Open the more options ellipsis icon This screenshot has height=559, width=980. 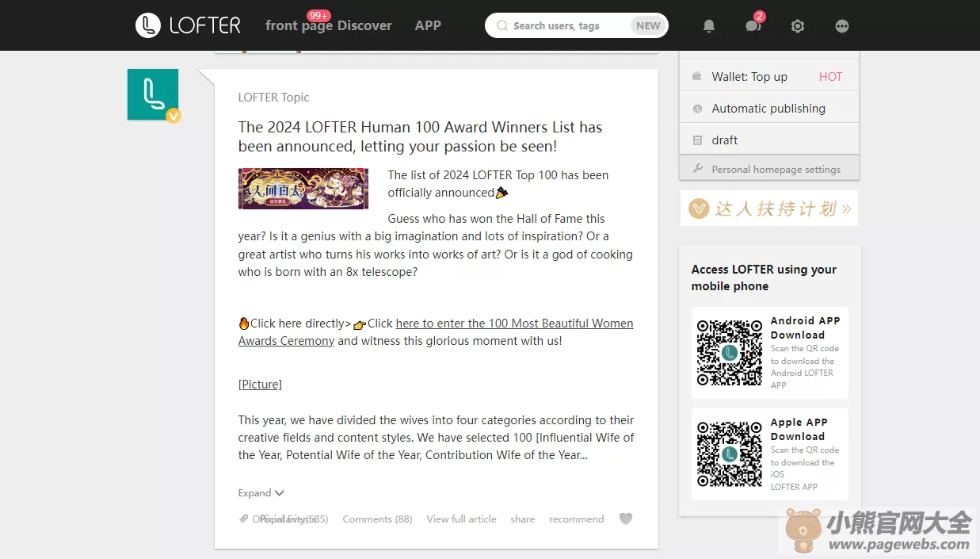842,26
